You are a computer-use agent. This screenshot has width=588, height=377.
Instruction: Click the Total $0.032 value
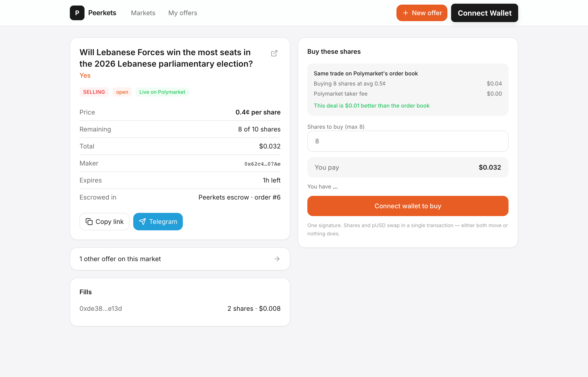(270, 146)
